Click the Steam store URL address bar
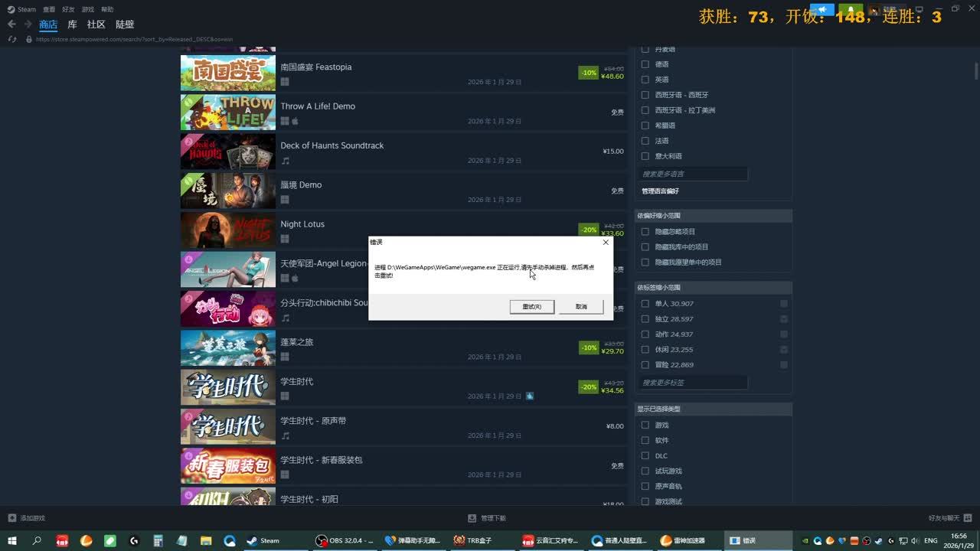This screenshot has width=980, height=551. point(134,39)
